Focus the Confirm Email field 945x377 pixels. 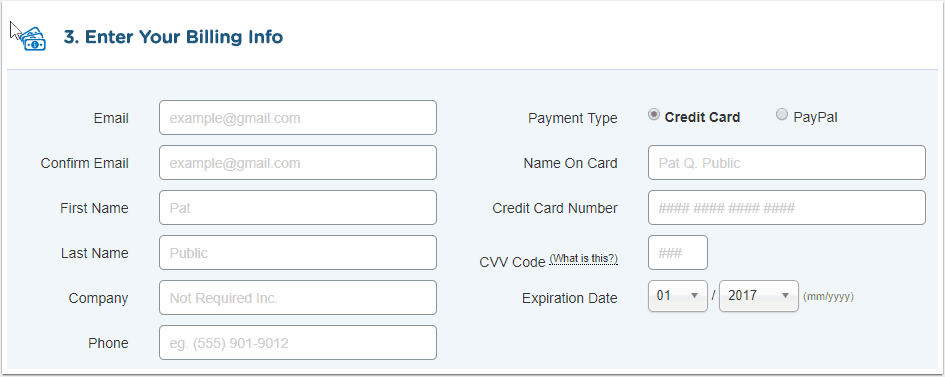pos(298,163)
